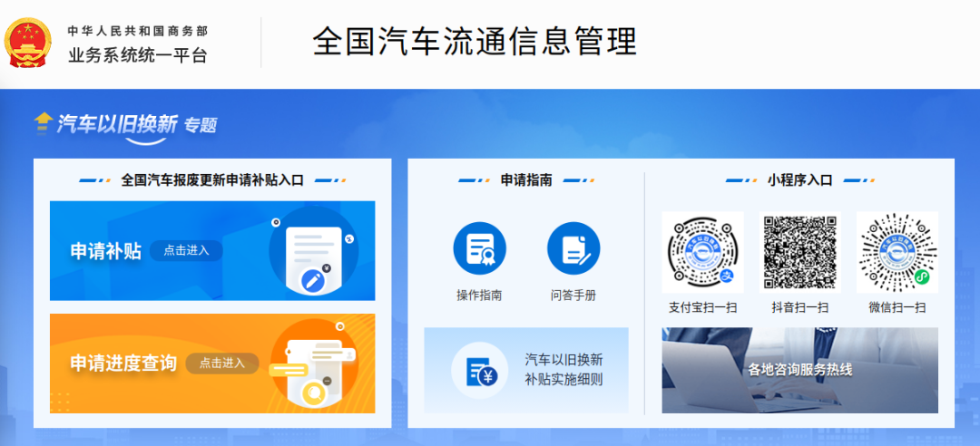Open the 操作指南 certificate icon
The image size is (980, 446).
(479, 248)
